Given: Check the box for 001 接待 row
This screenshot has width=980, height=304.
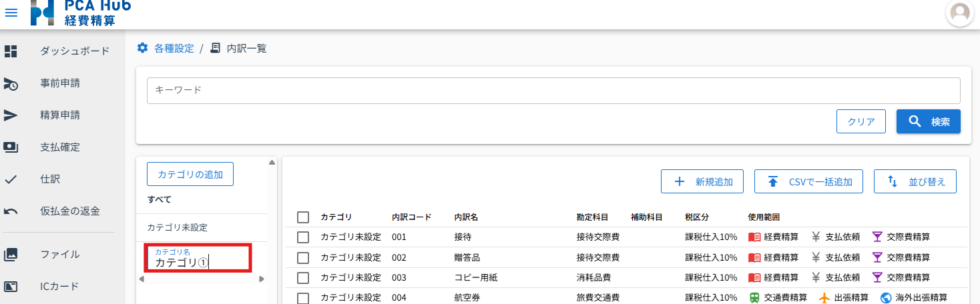Looking at the screenshot, I should pyautogui.click(x=303, y=237).
